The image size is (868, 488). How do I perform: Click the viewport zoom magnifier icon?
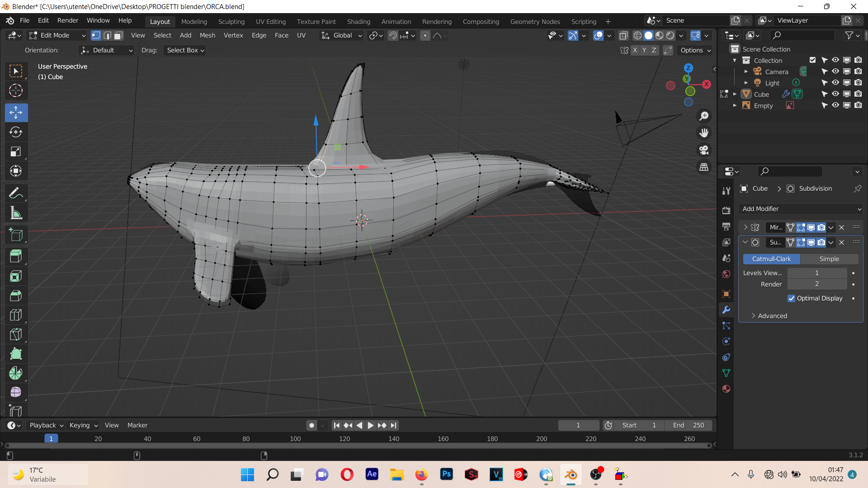(704, 116)
